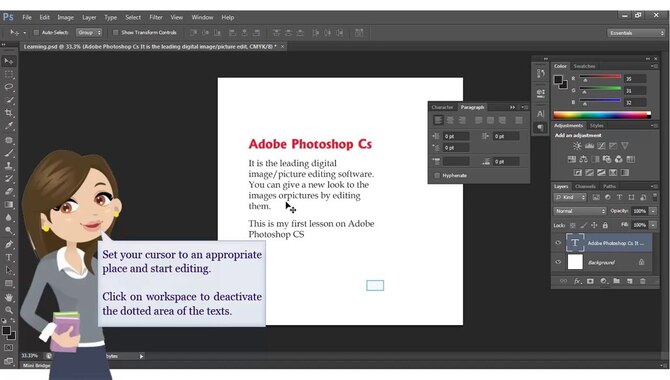The width and height of the screenshot is (670, 380).
Task: Enable Show Transform Controls checkbox
Action: click(115, 32)
